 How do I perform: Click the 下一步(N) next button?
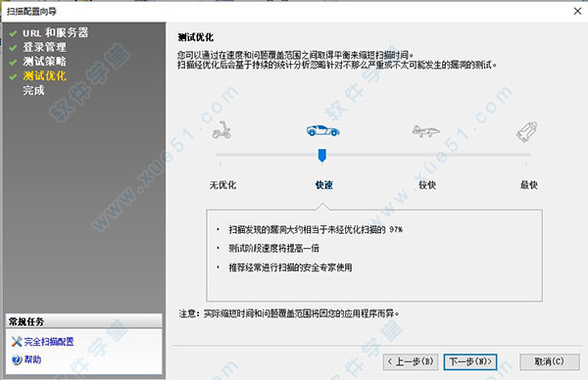[470, 361]
